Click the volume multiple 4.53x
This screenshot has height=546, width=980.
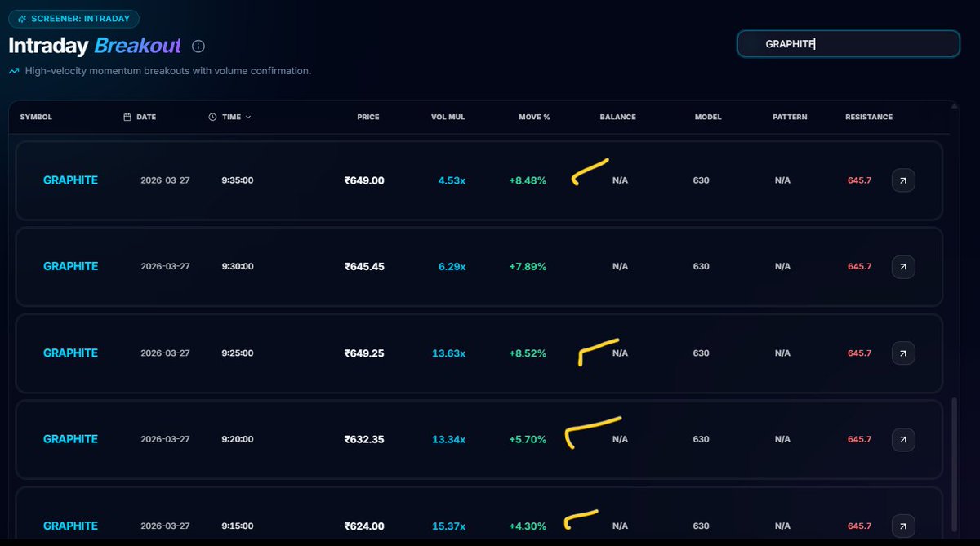pyautogui.click(x=452, y=180)
